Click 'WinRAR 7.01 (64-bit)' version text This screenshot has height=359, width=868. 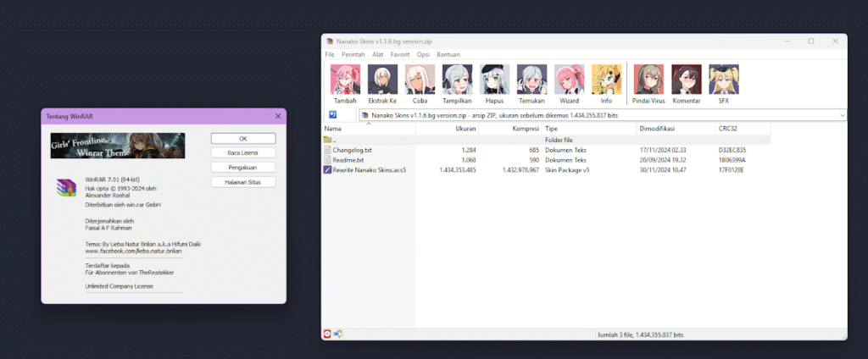point(113,180)
